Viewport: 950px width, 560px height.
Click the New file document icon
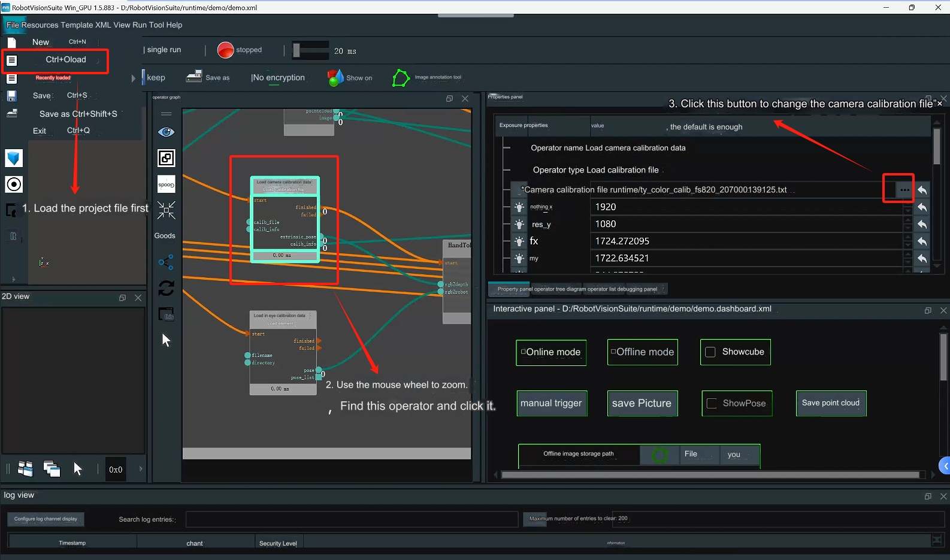pyautogui.click(x=11, y=43)
